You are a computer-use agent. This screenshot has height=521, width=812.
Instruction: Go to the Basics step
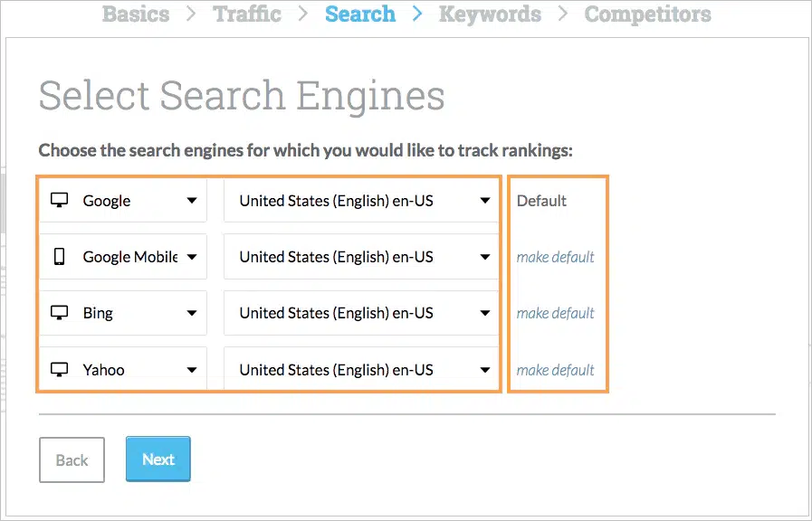tap(135, 14)
